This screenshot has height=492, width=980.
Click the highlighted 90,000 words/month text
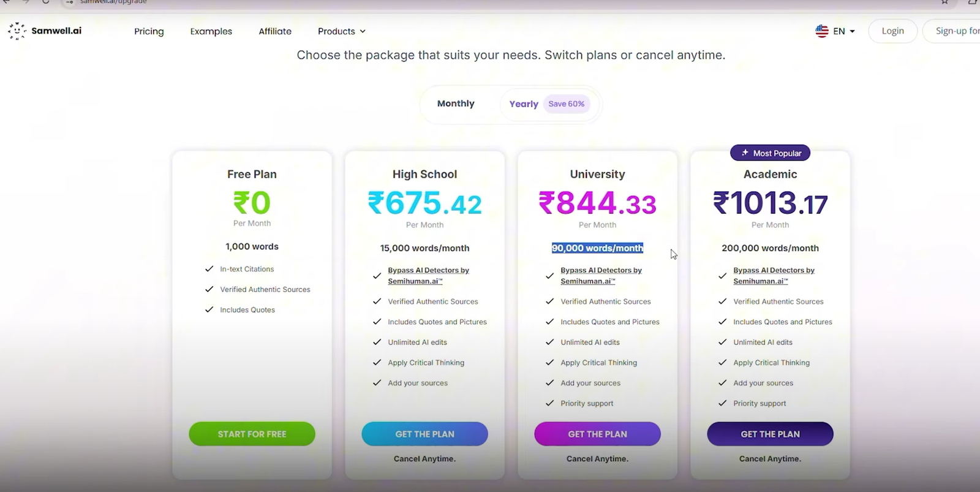point(597,248)
